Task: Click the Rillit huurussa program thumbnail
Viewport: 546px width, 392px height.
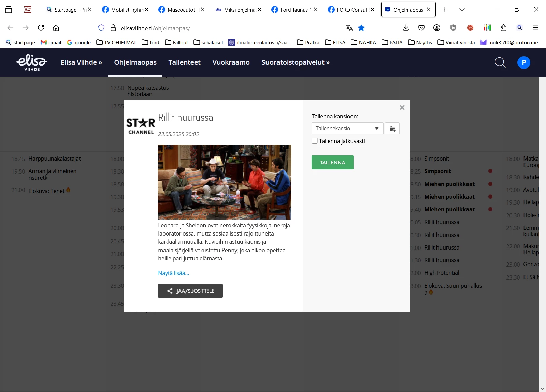Action: click(225, 182)
